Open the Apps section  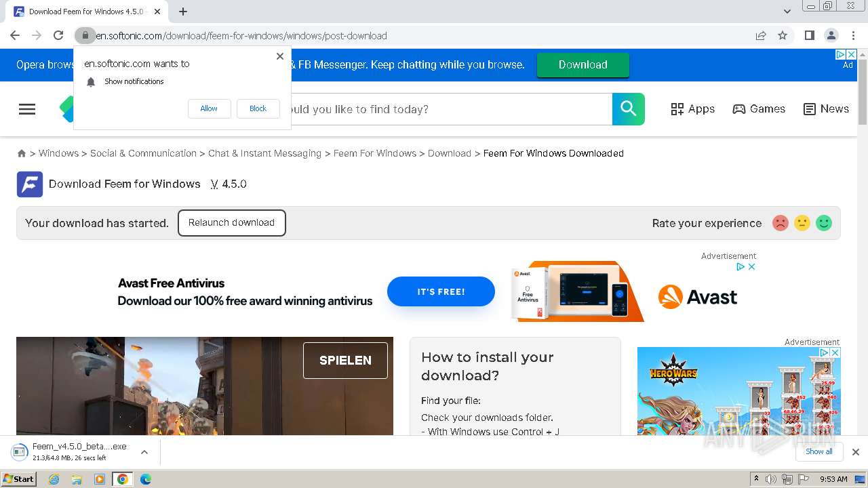tap(692, 109)
